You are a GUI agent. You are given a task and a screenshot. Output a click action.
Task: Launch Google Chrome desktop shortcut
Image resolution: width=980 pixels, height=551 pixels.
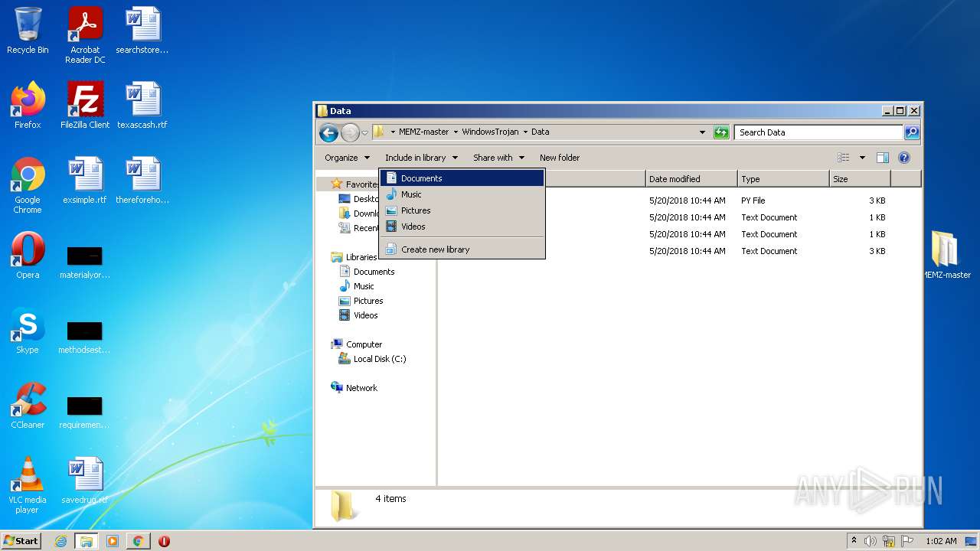(x=28, y=185)
